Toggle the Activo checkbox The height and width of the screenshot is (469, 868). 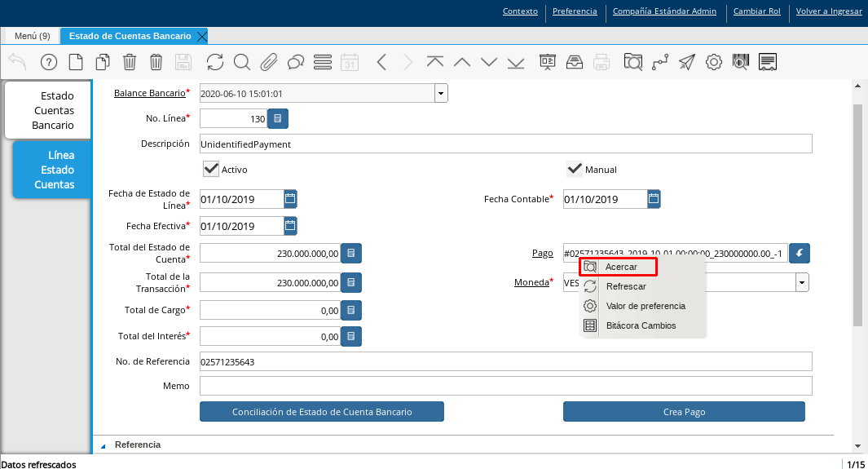[211, 169]
